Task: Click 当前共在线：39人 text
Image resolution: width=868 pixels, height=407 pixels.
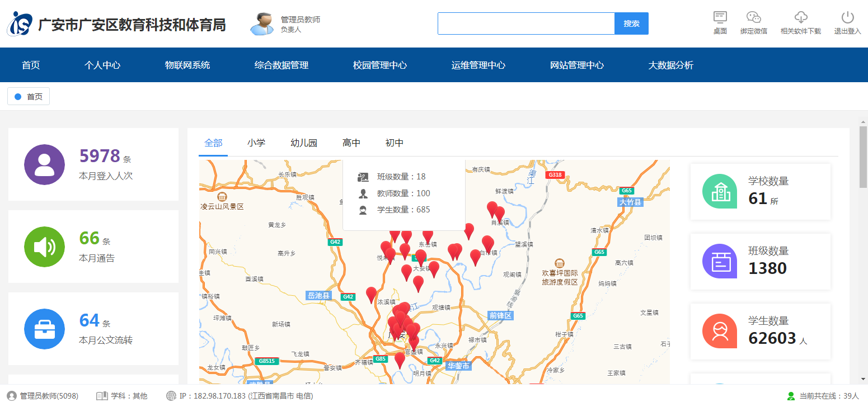Action: [829, 396]
